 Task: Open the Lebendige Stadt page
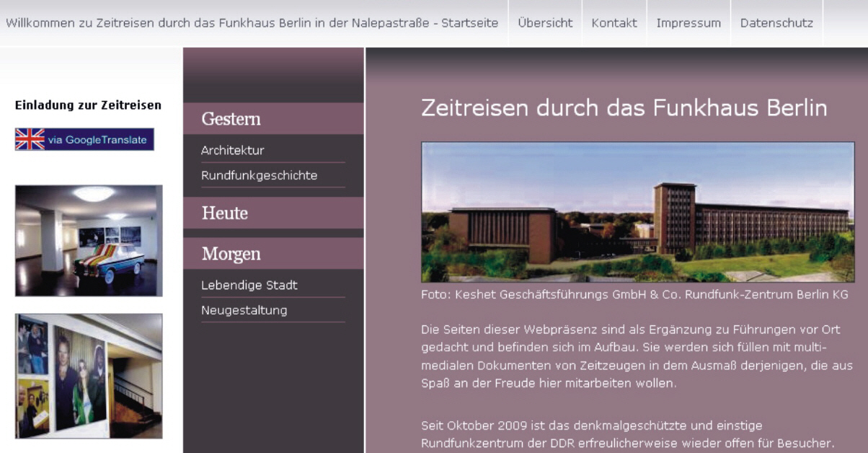[x=249, y=285]
